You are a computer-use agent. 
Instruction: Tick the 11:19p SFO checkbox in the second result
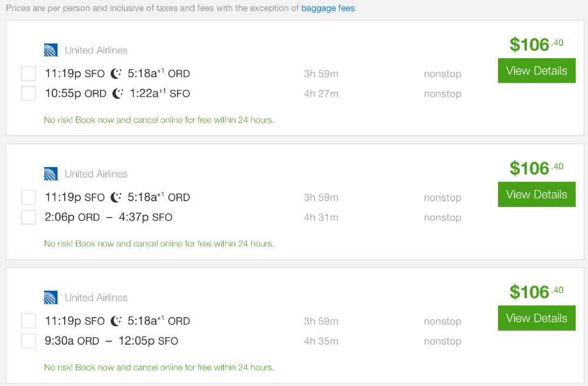pos(29,197)
